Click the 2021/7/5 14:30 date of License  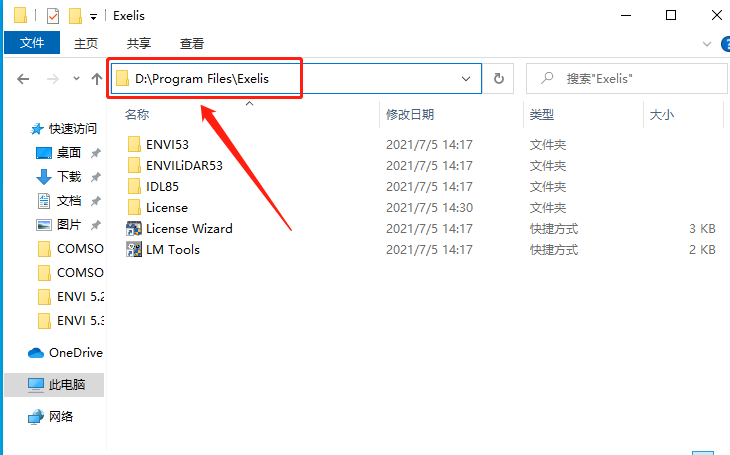coord(429,208)
